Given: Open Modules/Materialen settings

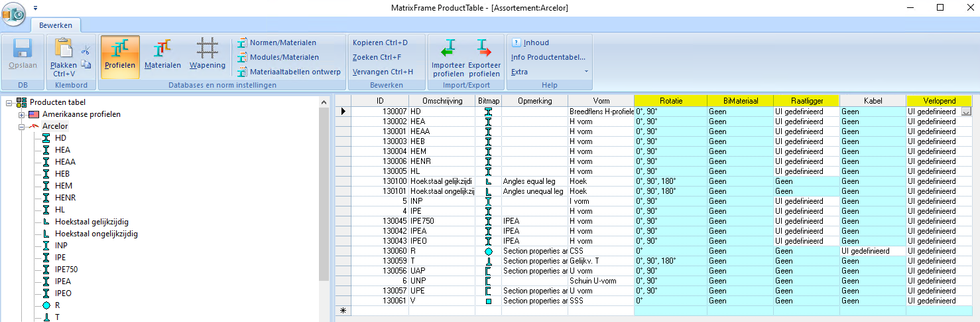Looking at the screenshot, I should tap(278, 57).
